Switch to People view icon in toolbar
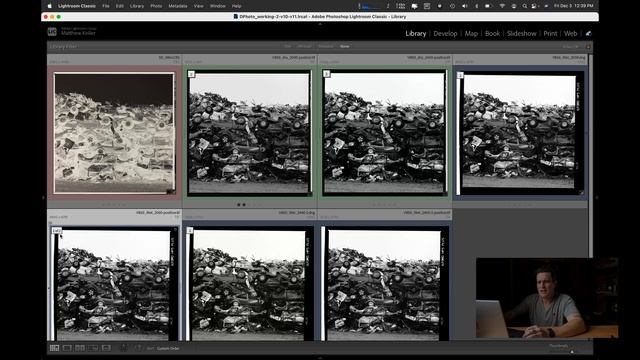Screen dimensions: 640x360 [106, 348]
